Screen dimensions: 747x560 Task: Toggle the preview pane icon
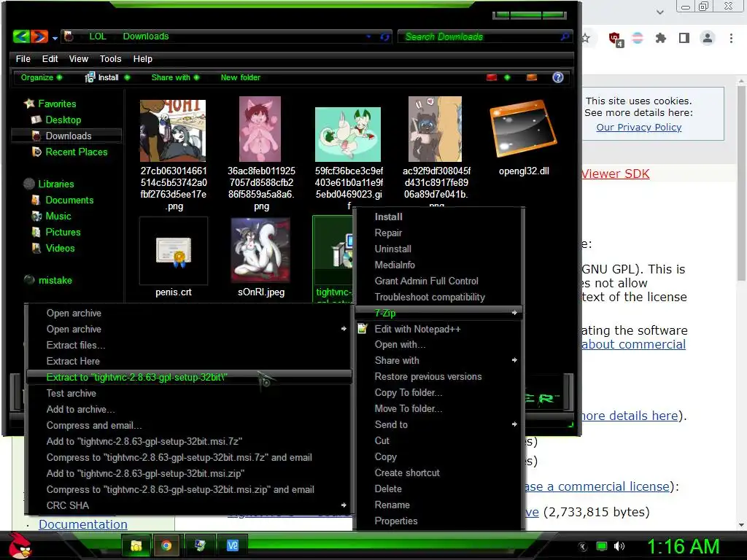(x=532, y=77)
